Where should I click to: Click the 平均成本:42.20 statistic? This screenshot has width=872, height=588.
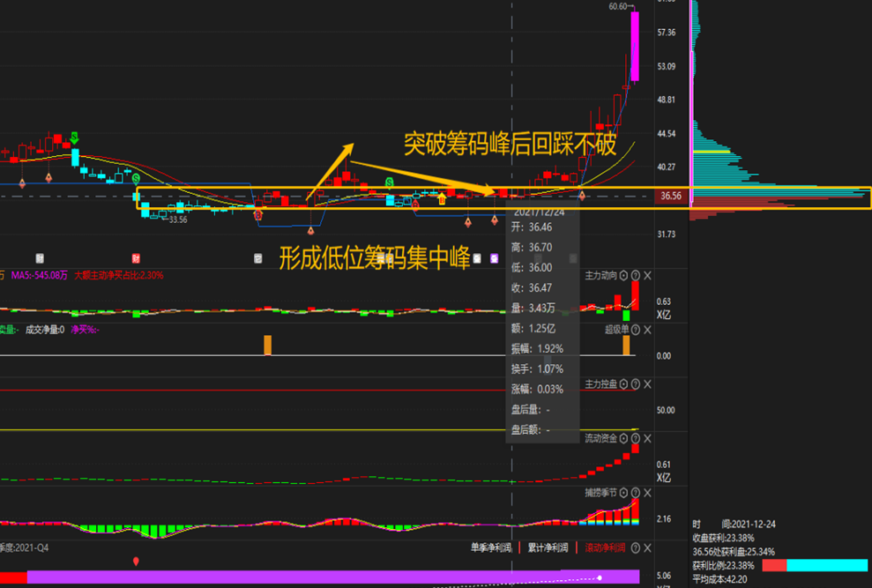click(720, 580)
